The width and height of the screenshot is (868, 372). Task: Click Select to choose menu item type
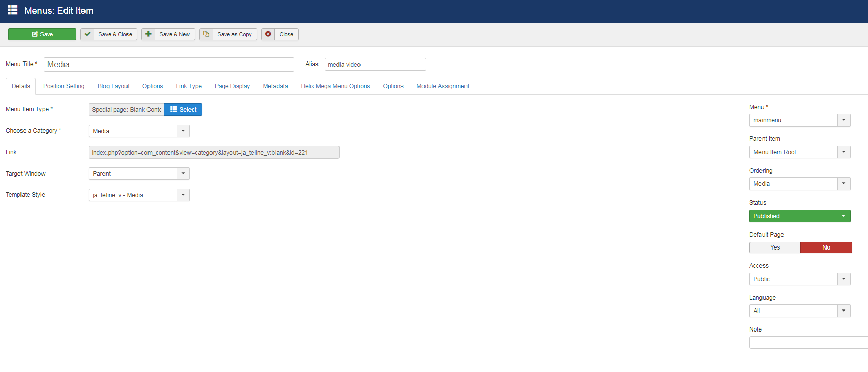click(x=183, y=110)
